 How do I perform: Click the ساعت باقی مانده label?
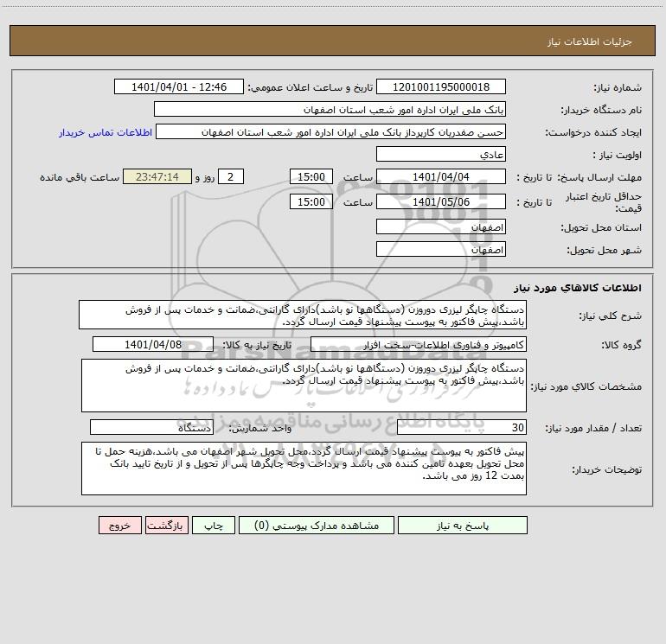coord(80,177)
